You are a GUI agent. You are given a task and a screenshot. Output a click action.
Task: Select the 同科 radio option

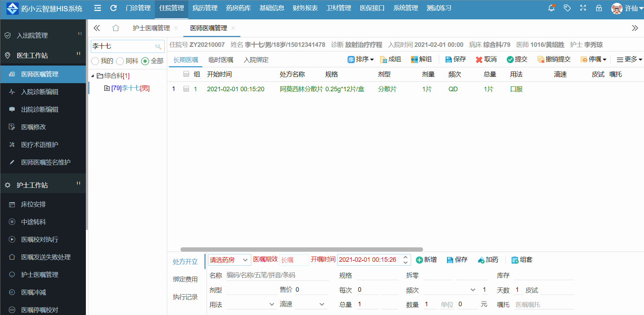pos(120,61)
